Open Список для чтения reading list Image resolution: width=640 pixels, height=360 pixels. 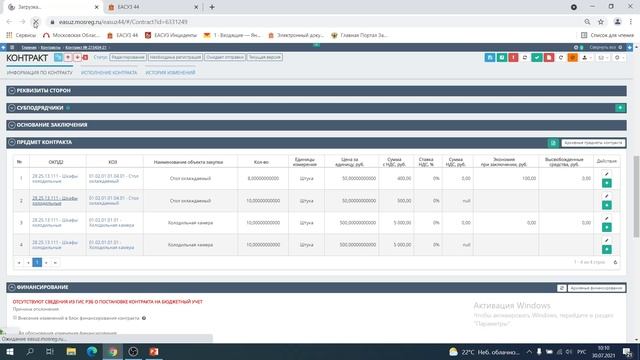(607, 36)
